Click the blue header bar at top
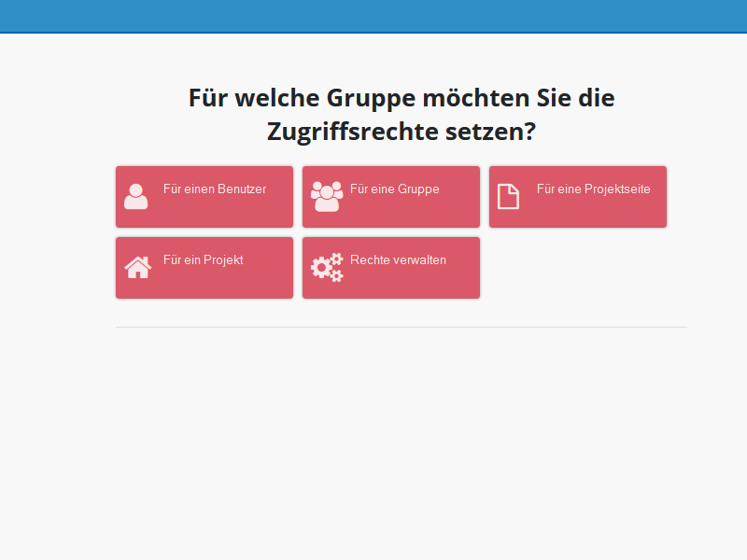The width and height of the screenshot is (747, 560). (x=373, y=16)
